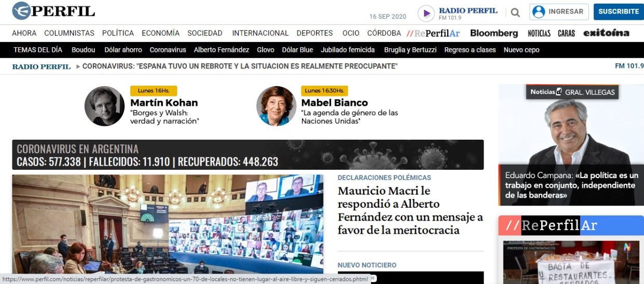Open the Bloomberg logo link
The image size is (644, 284).
coord(494,33)
